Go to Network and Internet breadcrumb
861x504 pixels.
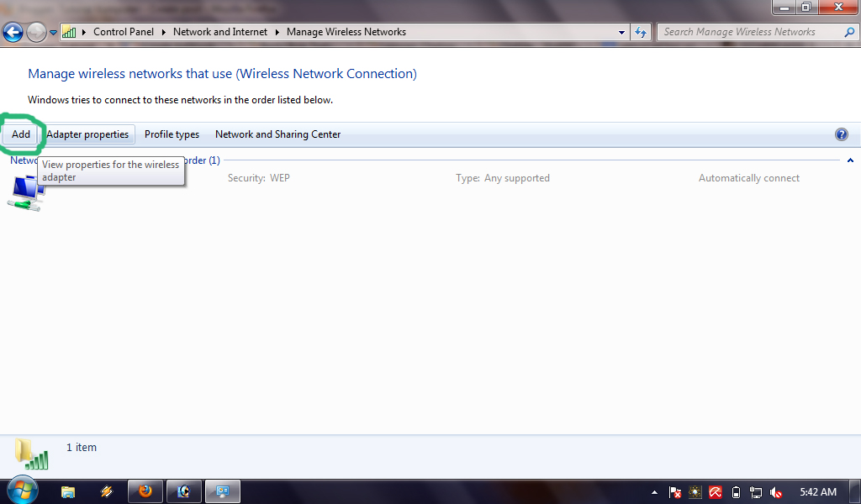coord(220,32)
